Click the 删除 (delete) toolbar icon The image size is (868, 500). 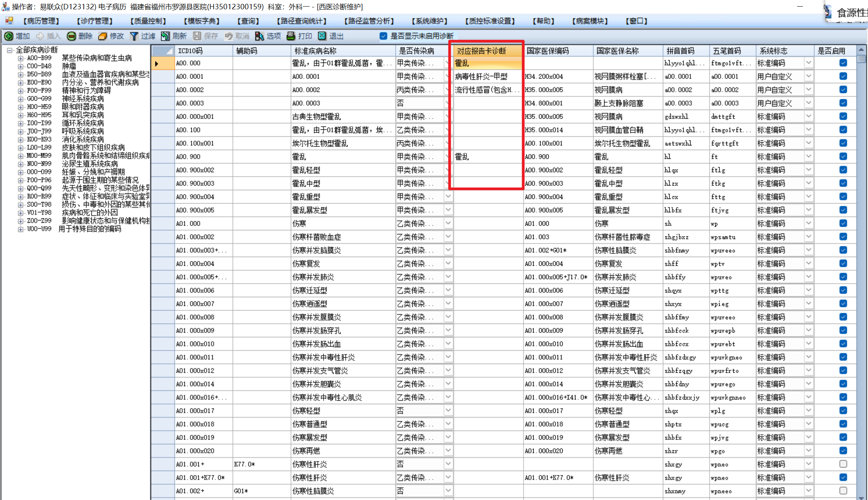tap(71, 36)
